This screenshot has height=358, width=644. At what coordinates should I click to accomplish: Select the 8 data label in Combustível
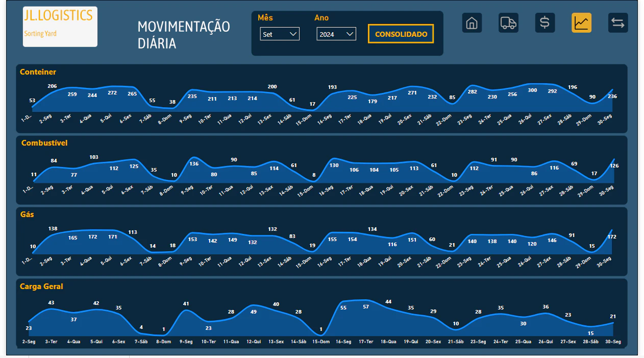click(x=314, y=175)
